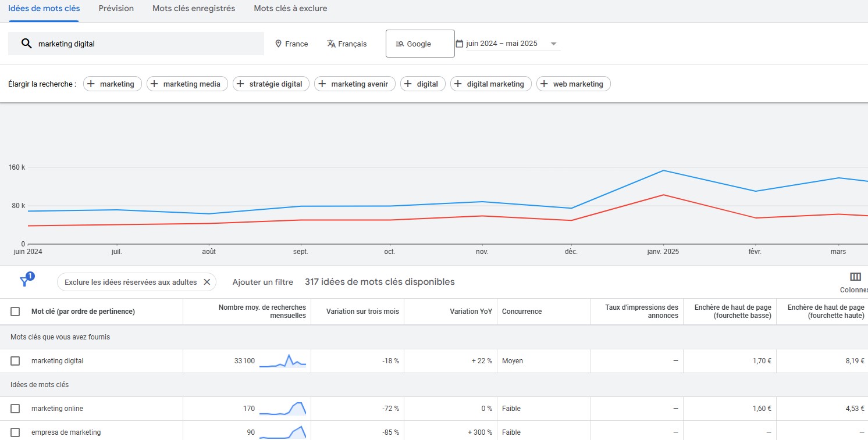Open the Colonnes panel via the columns icon
This screenshot has height=440, width=868.
tap(854, 276)
